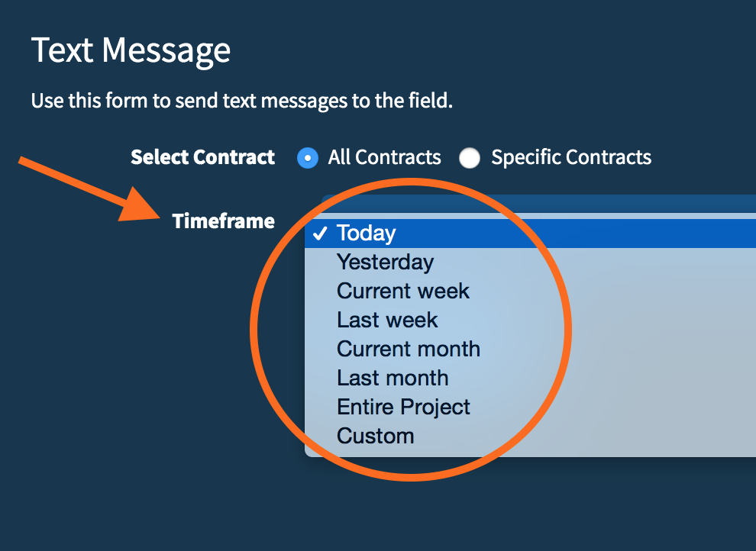
Task: Choose "Last month" from the dropdown
Action: [392, 378]
